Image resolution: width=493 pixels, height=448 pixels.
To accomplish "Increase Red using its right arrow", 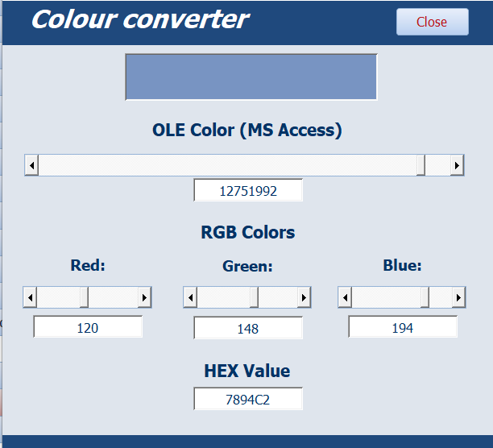I will tap(145, 297).
